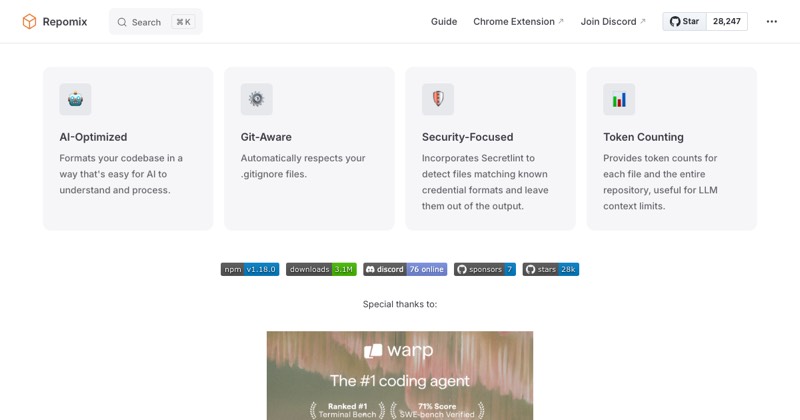Select the Git-Aware heading
This screenshot has height=420, width=800.
266,137
